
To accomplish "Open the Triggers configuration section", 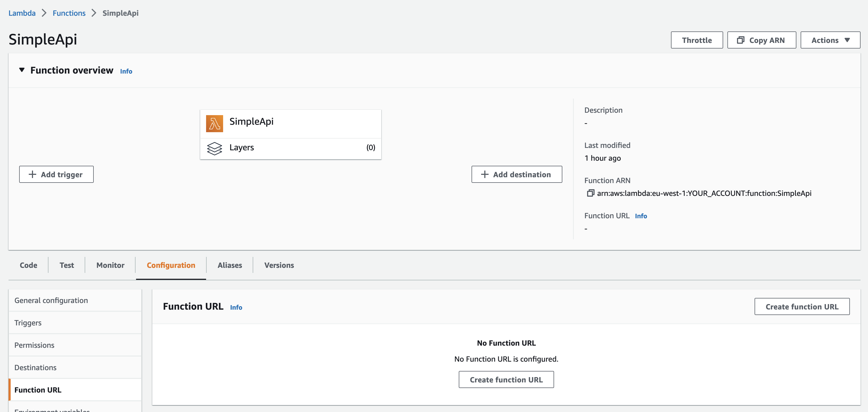I will pos(28,323).
